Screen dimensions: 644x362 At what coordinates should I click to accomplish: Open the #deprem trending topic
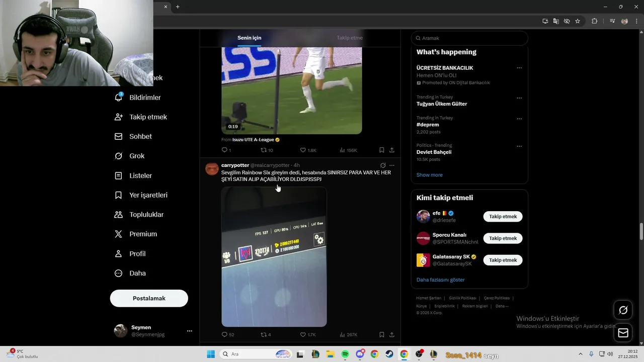click(428, 125)
